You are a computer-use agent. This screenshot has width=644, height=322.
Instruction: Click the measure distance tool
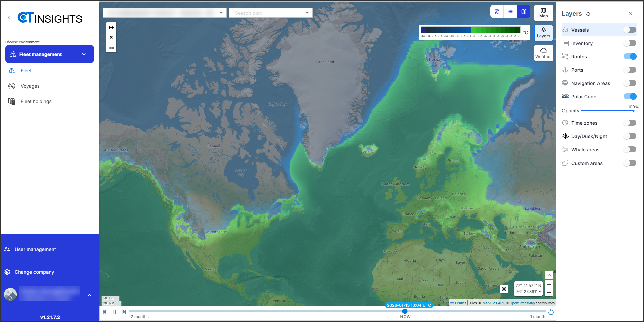(x=111, y=27)
